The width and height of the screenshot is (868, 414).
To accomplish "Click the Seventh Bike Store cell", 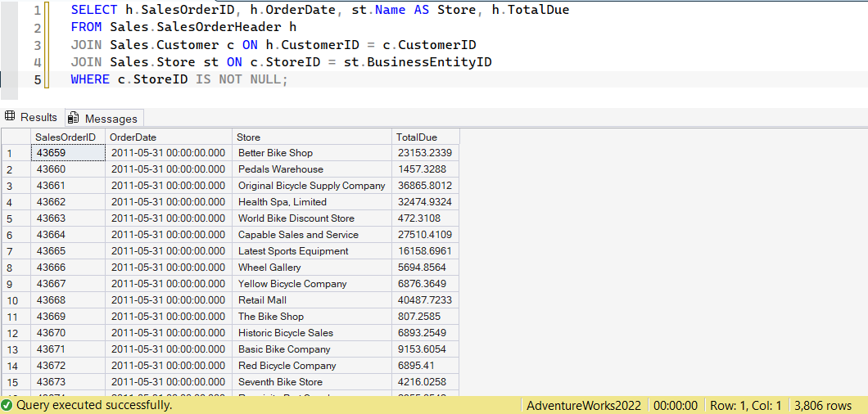I will tap(312, 382).
